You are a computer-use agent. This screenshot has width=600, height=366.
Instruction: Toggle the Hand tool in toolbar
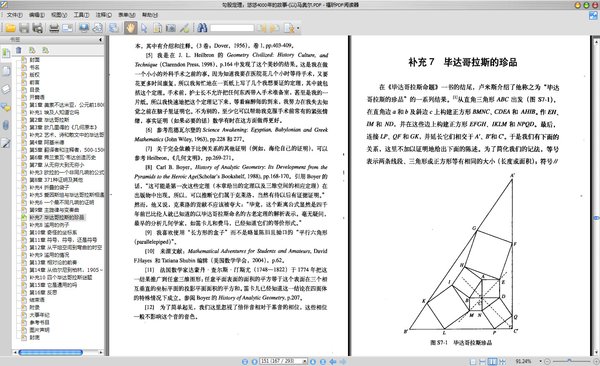130,28
